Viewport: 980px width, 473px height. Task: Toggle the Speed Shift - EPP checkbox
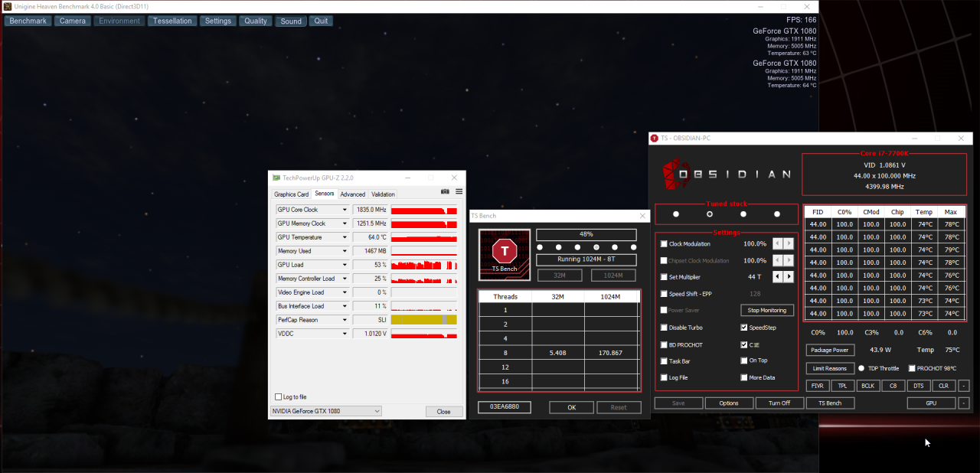(x=664, y=294)
